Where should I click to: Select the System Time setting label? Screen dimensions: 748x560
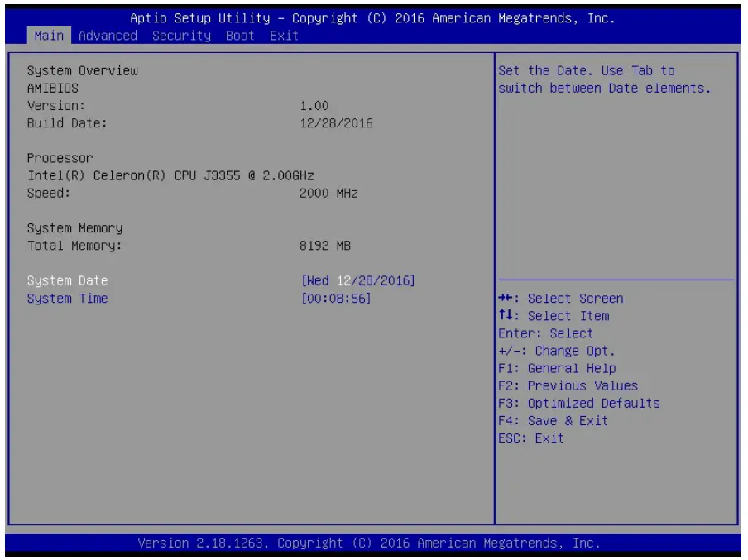67,298
